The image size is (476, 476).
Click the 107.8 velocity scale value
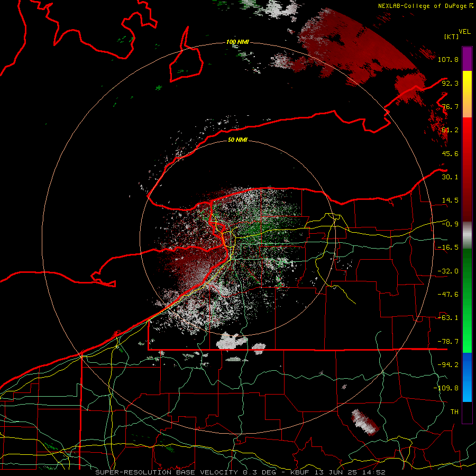pyautogui.click(x=448, y=59)
